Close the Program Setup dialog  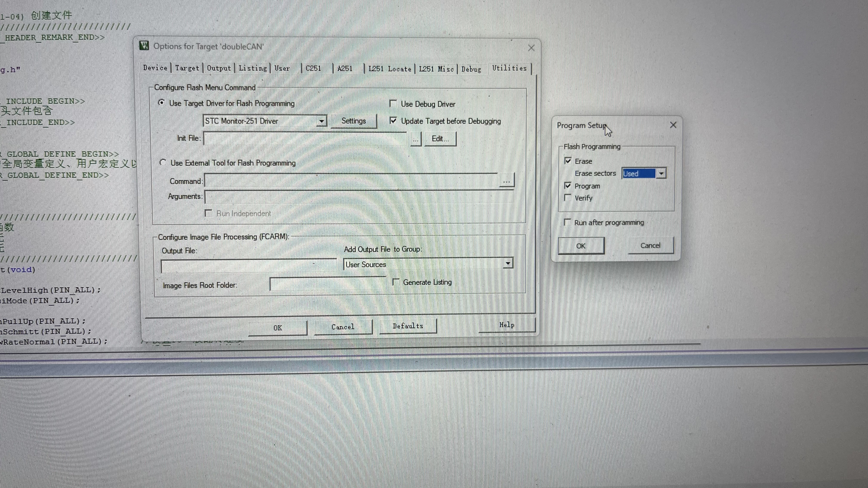(x=673, y=125)
